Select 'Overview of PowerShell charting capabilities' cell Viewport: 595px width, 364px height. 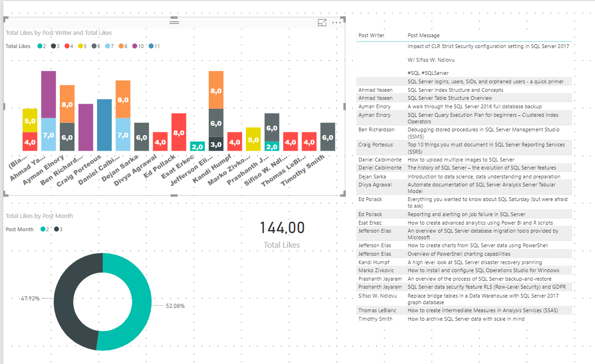pyautogui.click(x=459, y=254)
